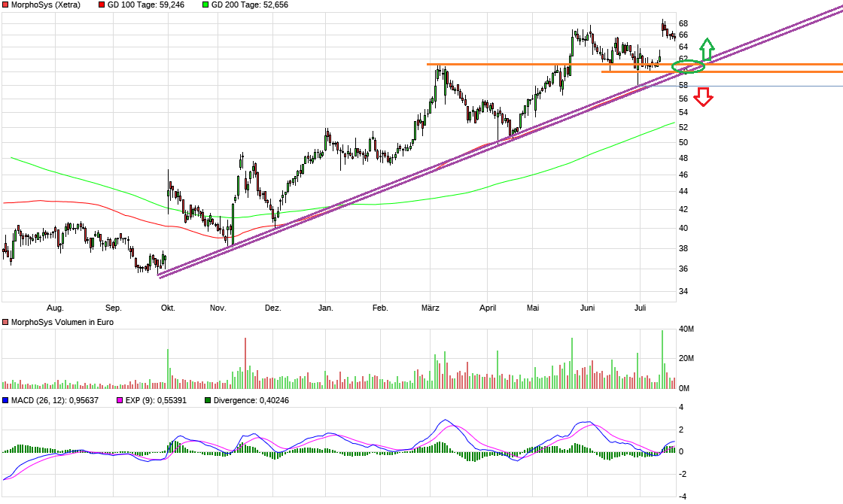Select the 'MorphoSys (Xetra)' legend label
843x504 pixels.
coord(46,5)
